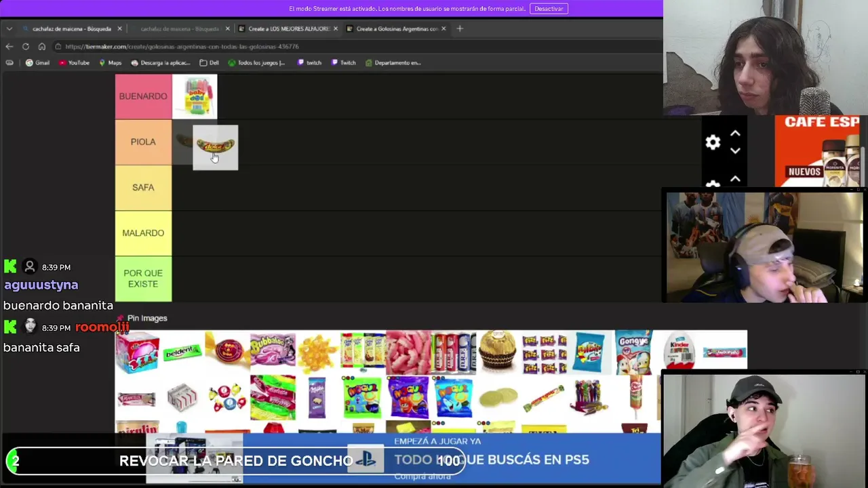Click the BUENARDO tier label
Viewport: 868px width, 488px height.
point(143,96)
